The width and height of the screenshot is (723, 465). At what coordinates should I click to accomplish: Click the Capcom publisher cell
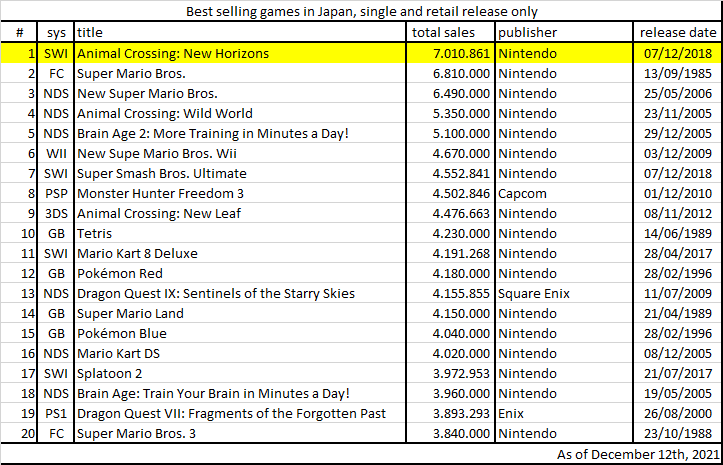[564, 194]
